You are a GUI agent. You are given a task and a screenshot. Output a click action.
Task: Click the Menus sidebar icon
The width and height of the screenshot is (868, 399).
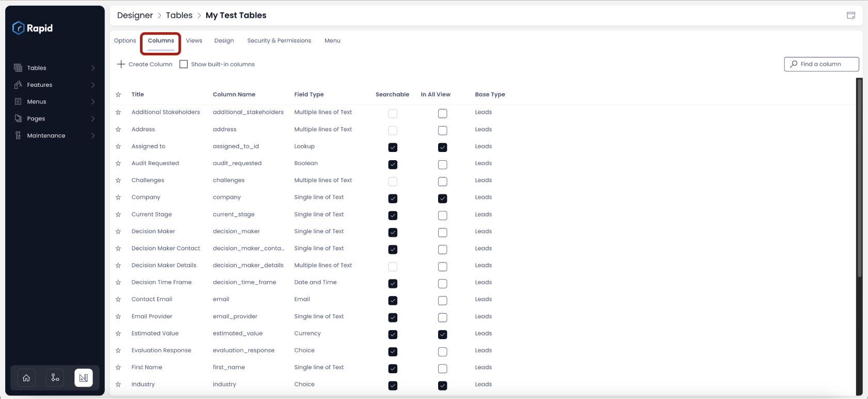18,102
